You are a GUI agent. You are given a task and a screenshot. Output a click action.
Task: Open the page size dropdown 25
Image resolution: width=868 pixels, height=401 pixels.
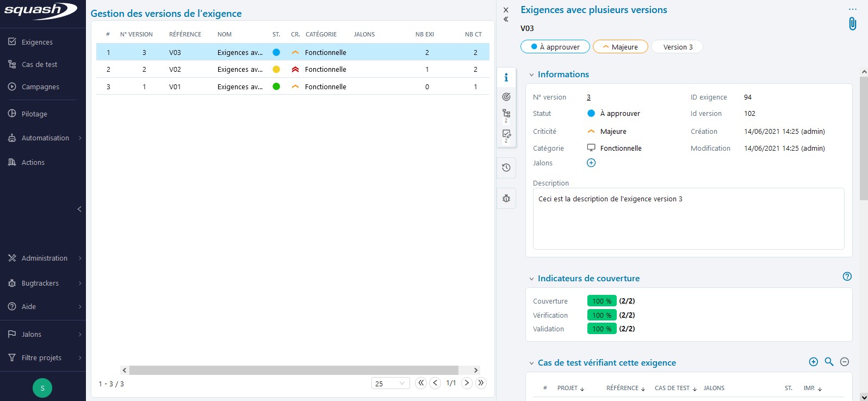390,383
